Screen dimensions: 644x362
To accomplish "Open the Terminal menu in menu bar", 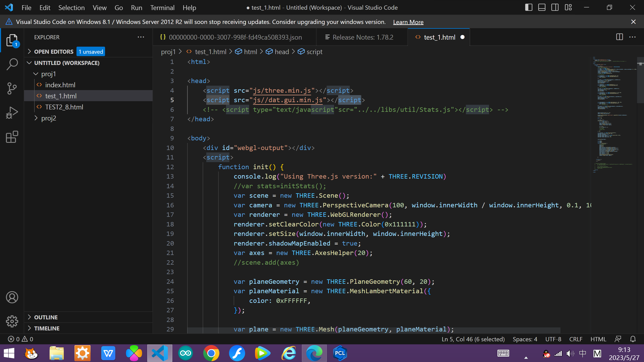I will coord(161,7).
